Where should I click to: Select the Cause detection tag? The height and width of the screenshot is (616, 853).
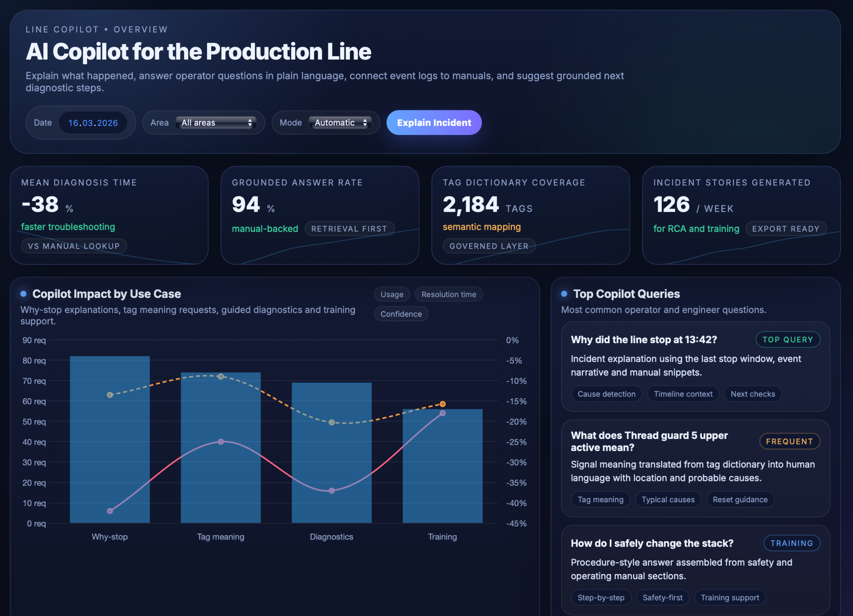point(606,394)
